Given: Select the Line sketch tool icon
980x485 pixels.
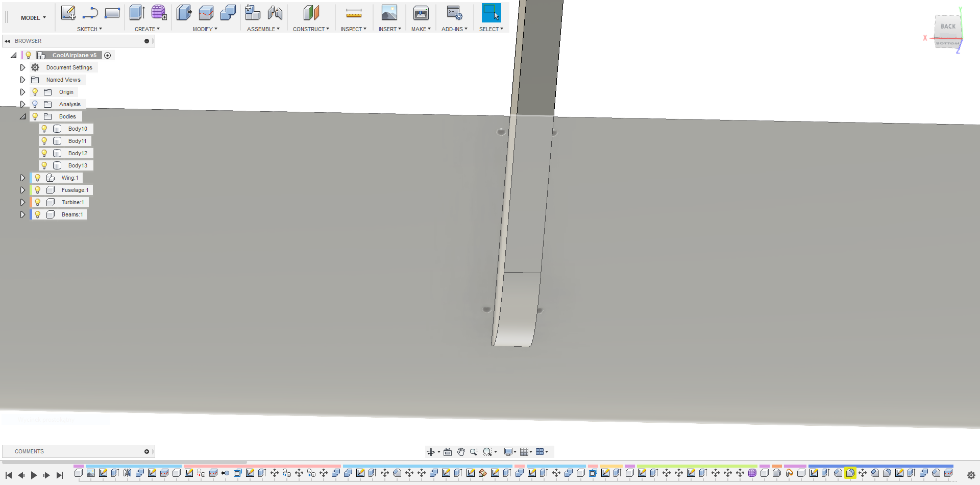Looking at the screenshot, I should pyautogui.click(x=90, y=13).
